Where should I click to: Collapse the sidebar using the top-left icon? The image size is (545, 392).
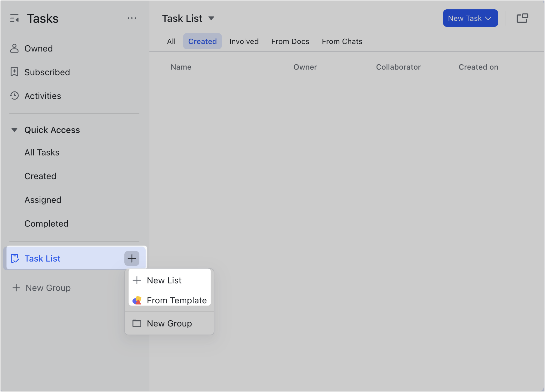(14, 18)
